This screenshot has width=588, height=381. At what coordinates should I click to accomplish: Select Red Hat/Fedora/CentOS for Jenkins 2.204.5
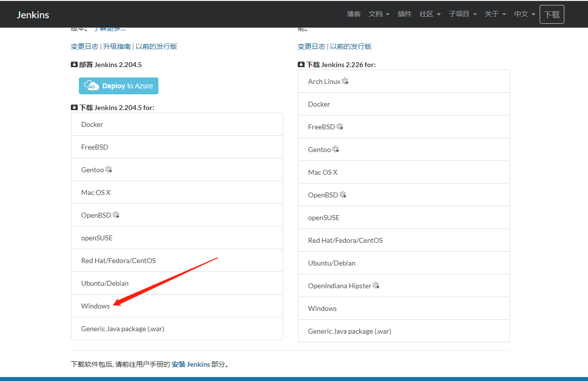(x=177, y=261)
